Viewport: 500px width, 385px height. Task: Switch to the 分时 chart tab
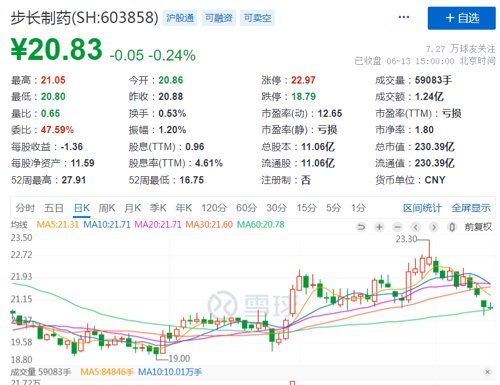click(25, 208)
